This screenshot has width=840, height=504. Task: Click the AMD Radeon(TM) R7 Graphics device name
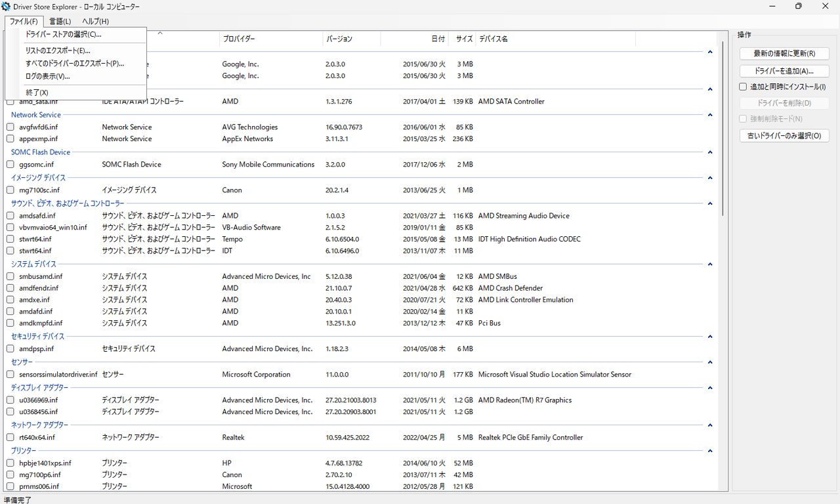pyautogui.click(x=525, y=400)
